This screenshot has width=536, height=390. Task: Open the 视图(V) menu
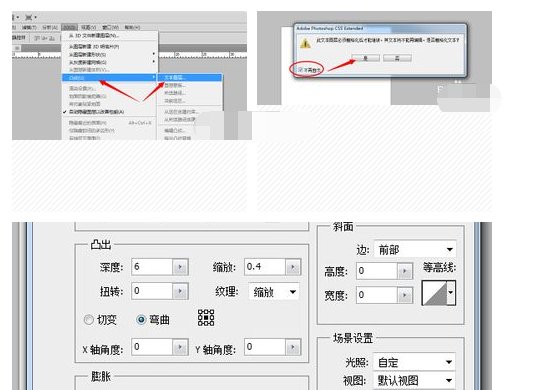pyautogui.click(x=88, y=27)
